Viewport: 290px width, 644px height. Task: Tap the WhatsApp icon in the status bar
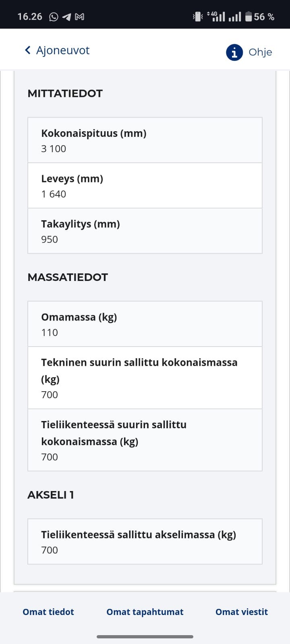[53, 16]
